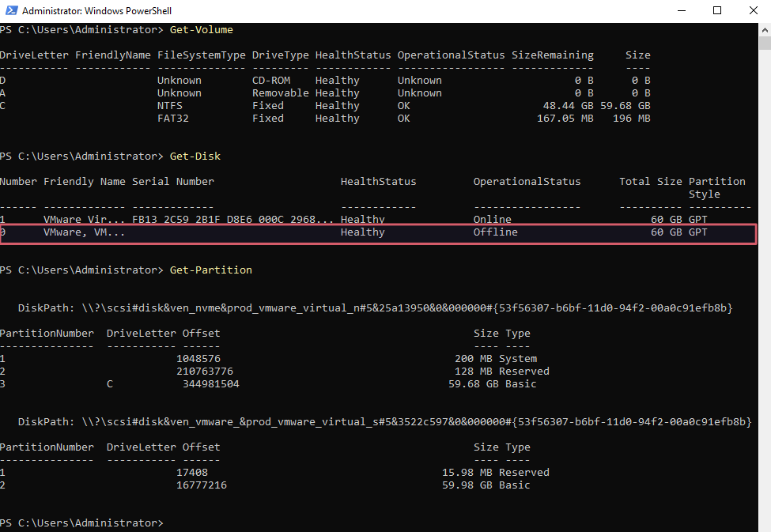
Task: Click the 59.98 GB partition size
Action: coord(467,485)
